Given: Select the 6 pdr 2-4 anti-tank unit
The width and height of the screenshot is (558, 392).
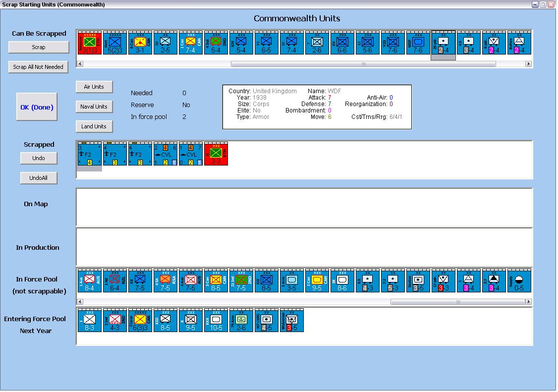Looking at the screenshot, I should [x=494, y=43].
